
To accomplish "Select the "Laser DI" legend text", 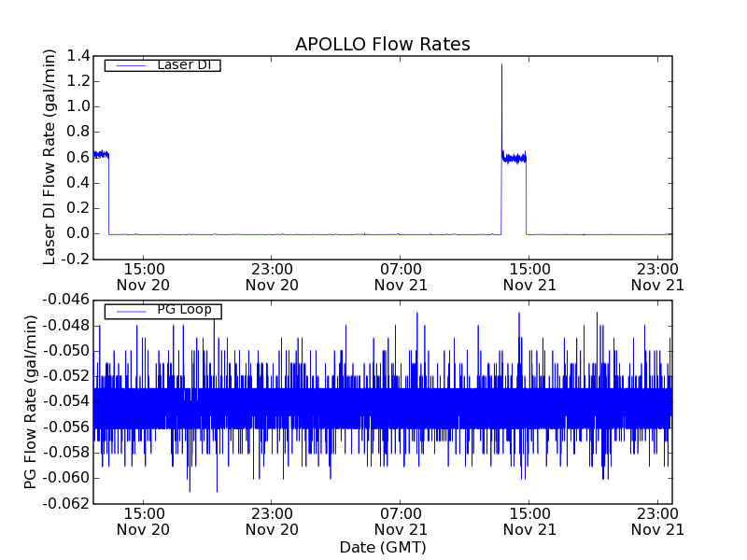I will [183, 64].
